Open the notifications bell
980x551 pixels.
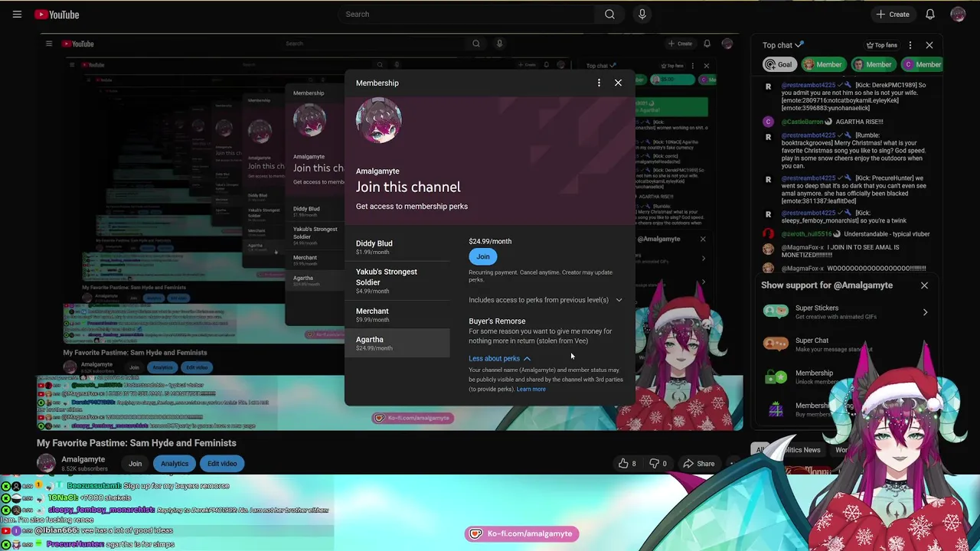(x=930, y=15)
